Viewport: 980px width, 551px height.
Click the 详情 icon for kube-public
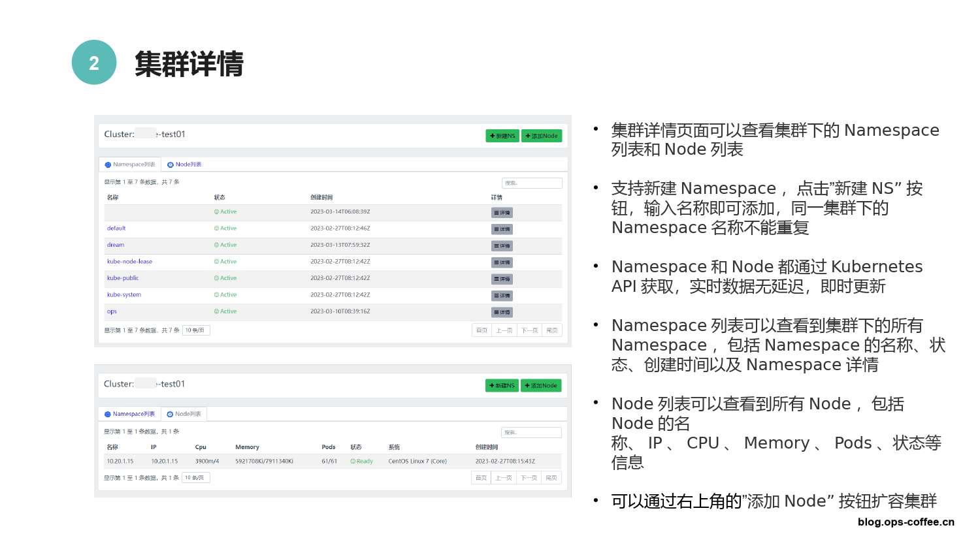pos(502,279)
